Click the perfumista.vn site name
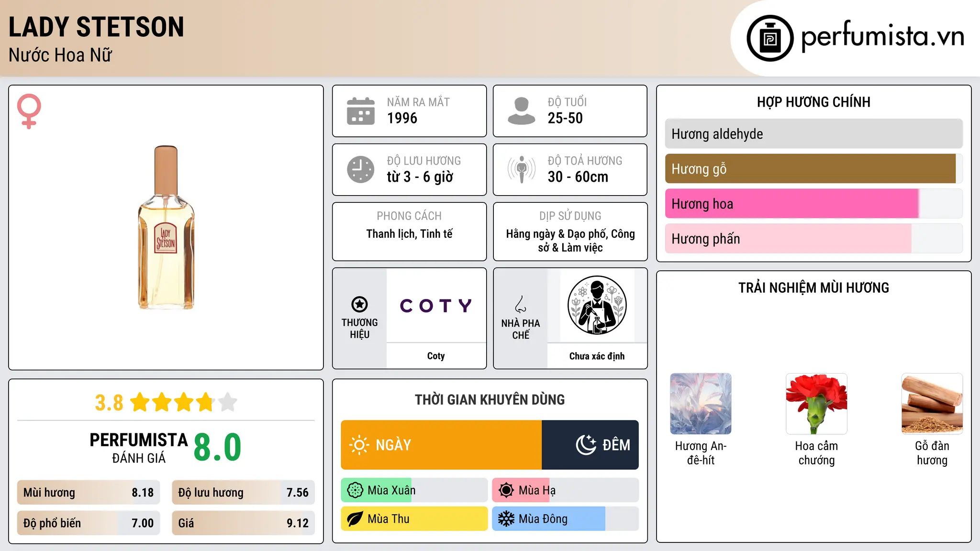The width and height of the screenshot is (980, 551). (883, 36)
